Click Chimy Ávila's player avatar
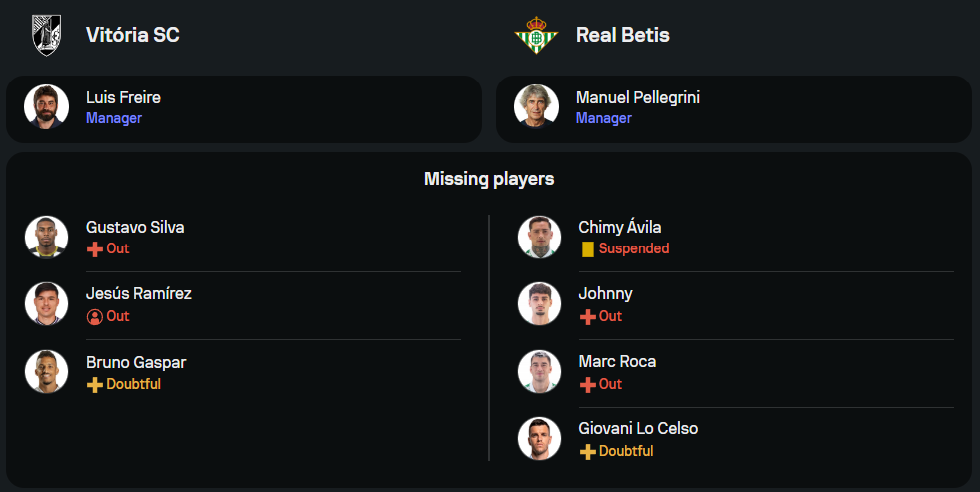Screen dimensions: 980x492 540,237
